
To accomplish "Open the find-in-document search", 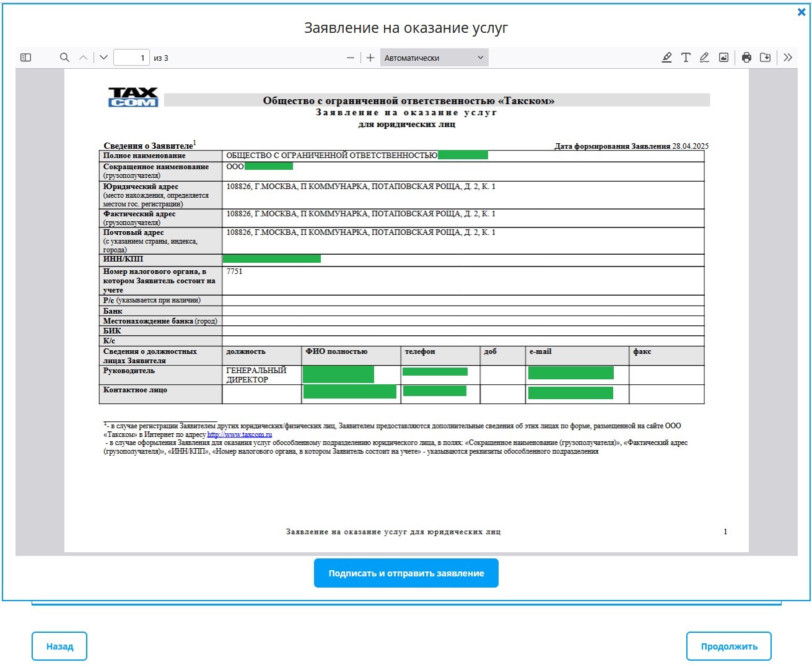I will point(64,58).
